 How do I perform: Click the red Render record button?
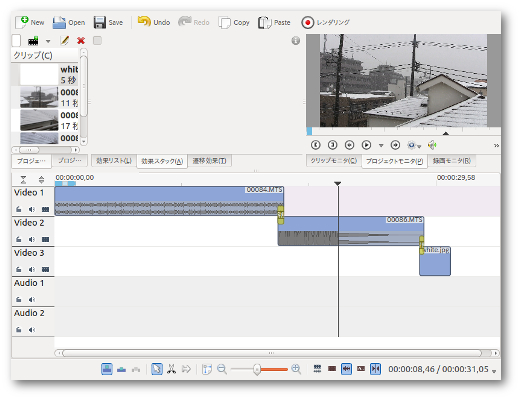(307, 23)
